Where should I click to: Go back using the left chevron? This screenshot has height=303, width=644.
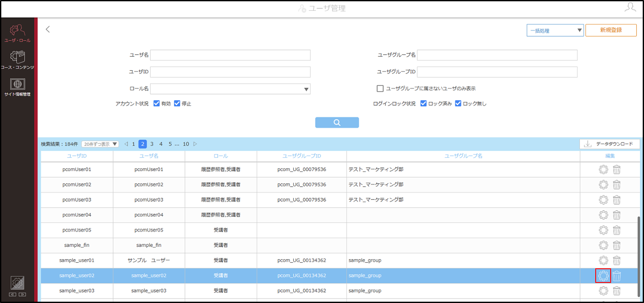(x=48, y=29)
